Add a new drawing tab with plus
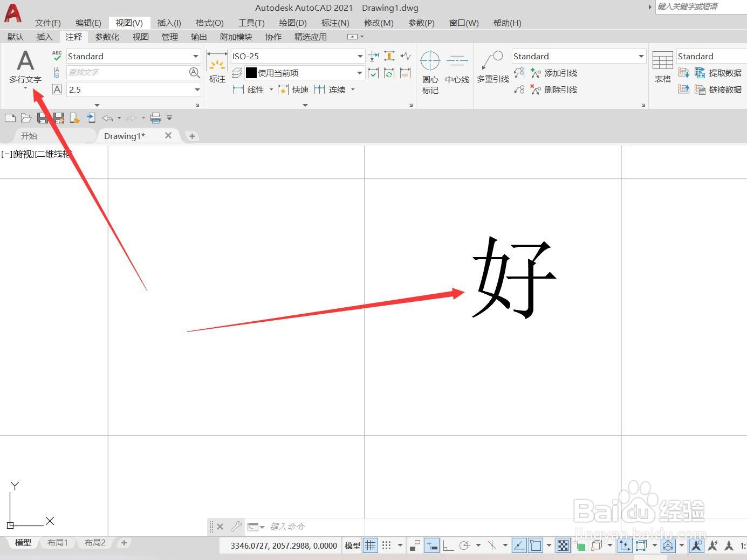This screenshot has height=560, width=747. (x=192, y=136)
